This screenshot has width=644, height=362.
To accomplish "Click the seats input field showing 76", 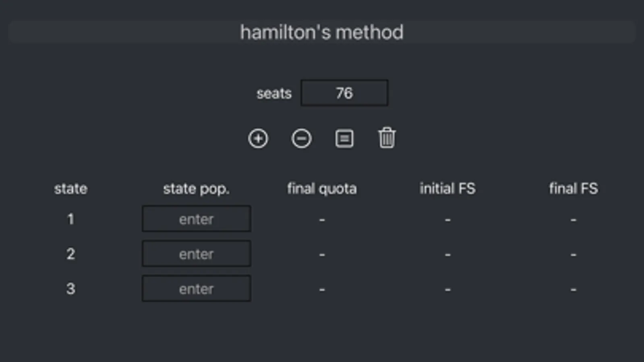I will coord(344,93).
